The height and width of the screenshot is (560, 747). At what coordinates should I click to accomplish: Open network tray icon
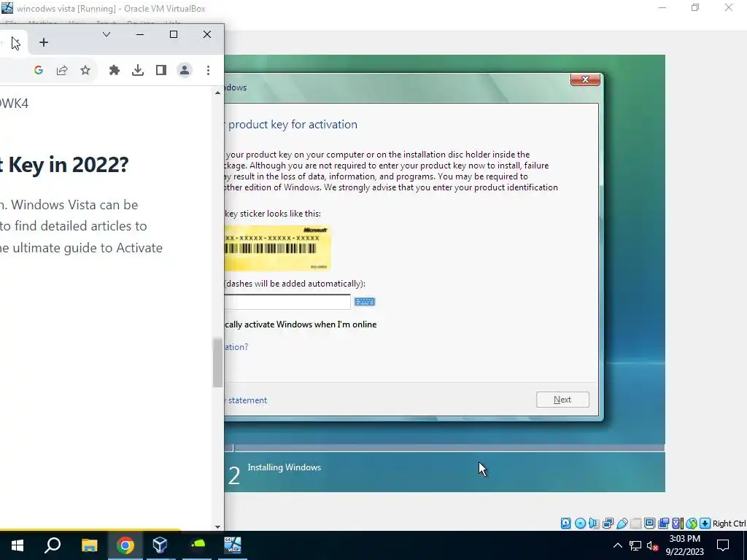(635, 545)
